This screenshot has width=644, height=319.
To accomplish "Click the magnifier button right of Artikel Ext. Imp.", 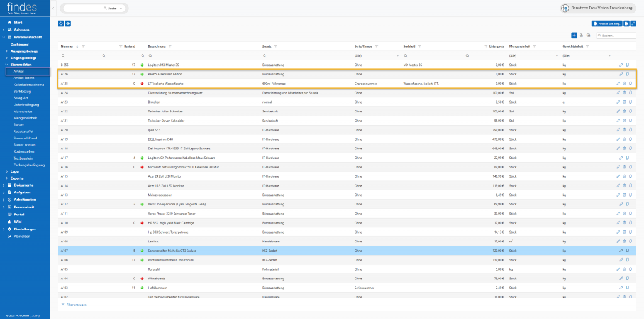I will [633, 23].
